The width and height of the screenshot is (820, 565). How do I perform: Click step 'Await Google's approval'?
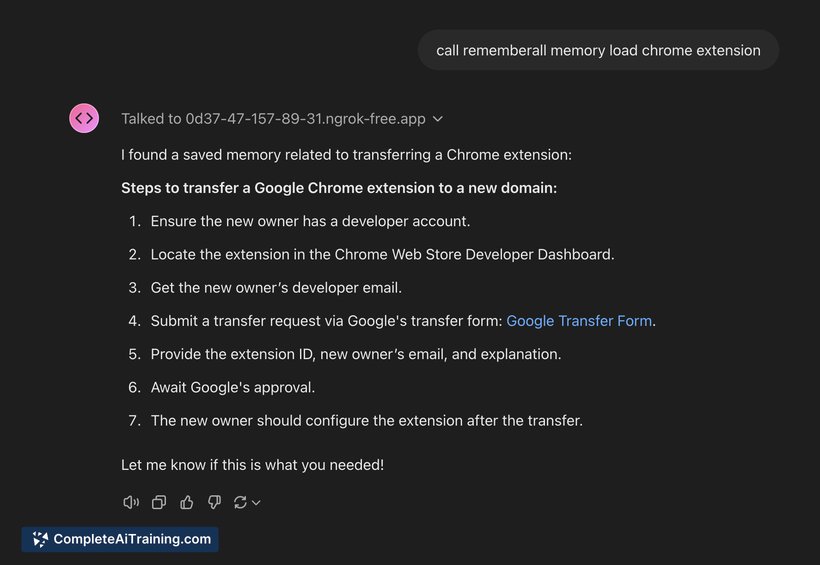pyautogui.click(x=233, y=388)
